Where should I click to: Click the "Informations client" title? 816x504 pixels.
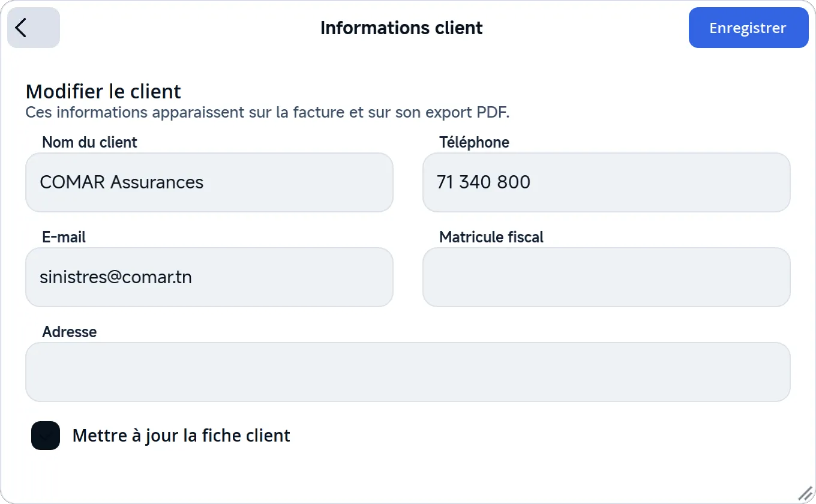(x=401, y=28)
